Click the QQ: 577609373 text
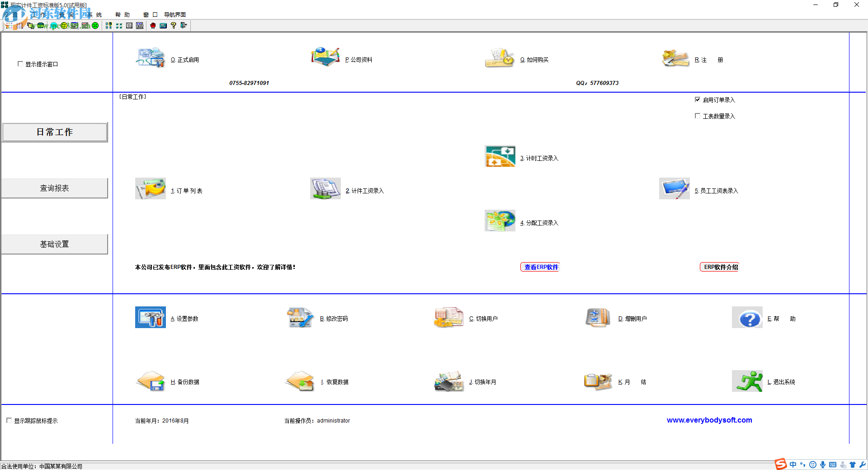 (597, 83)
